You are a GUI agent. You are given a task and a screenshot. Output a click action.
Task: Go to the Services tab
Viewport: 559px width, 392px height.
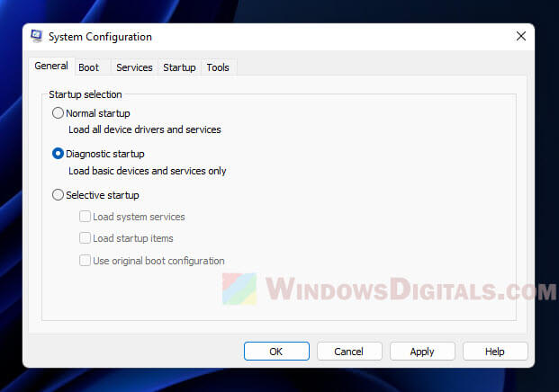[134, 67]
